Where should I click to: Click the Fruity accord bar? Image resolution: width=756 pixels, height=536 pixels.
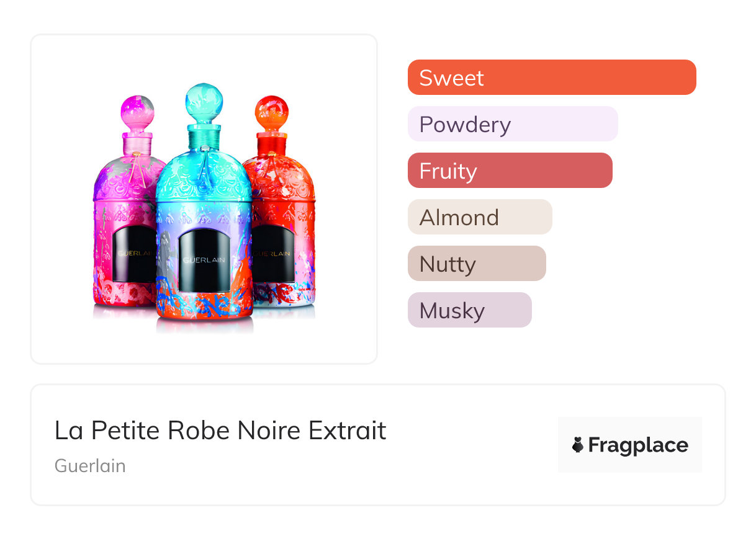[x=510, y=171]
